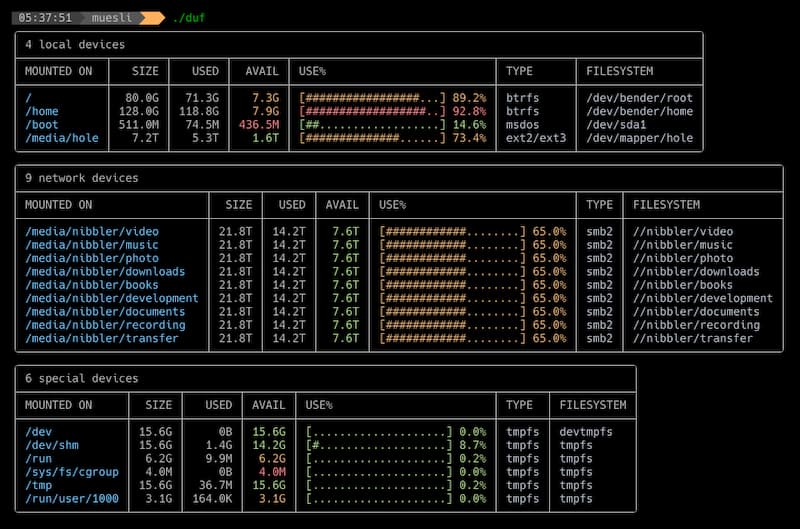Viewport: 800px width, 529px height.
Task: Select the '4 local devices' title
Action: coord(75,45)
